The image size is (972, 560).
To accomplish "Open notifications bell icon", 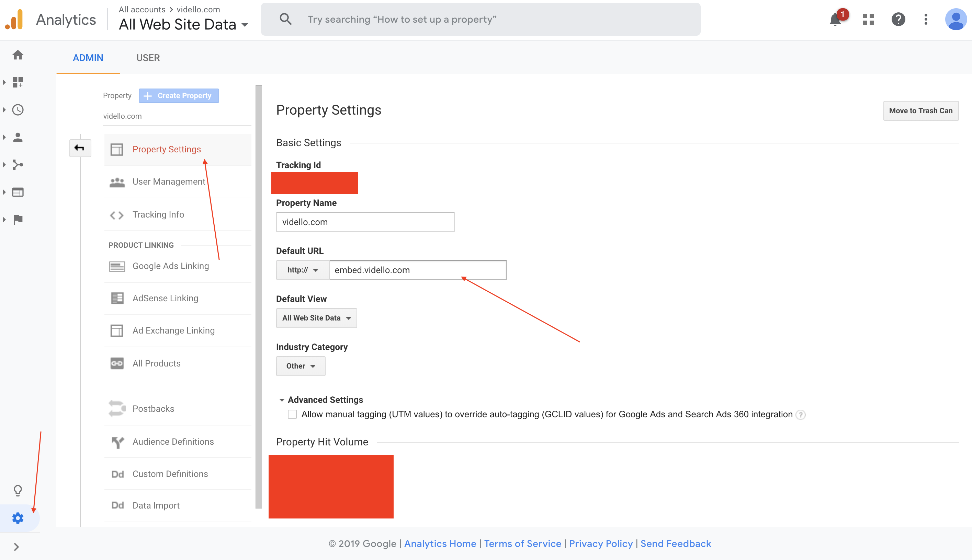I will tap(835, 19).
